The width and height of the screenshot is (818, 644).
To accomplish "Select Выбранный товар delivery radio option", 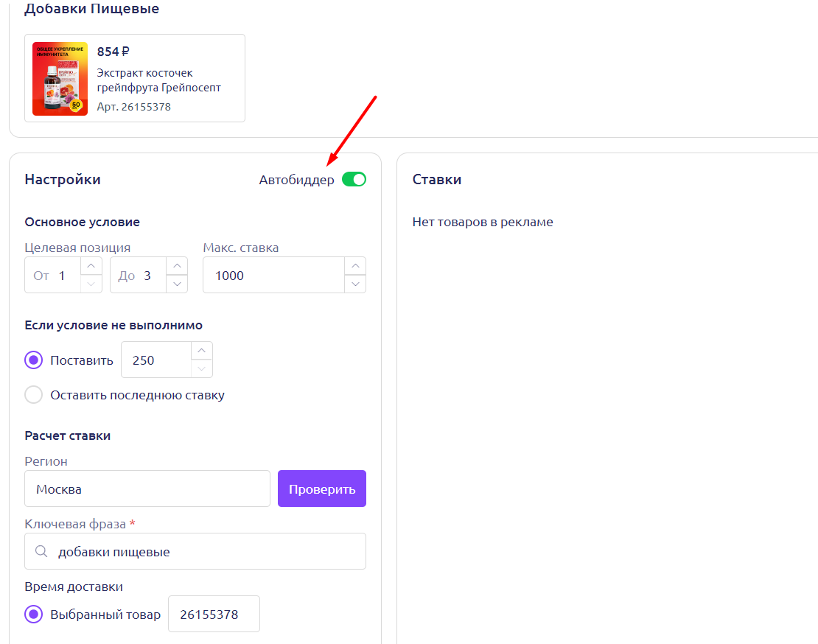I will pos(34,615).
